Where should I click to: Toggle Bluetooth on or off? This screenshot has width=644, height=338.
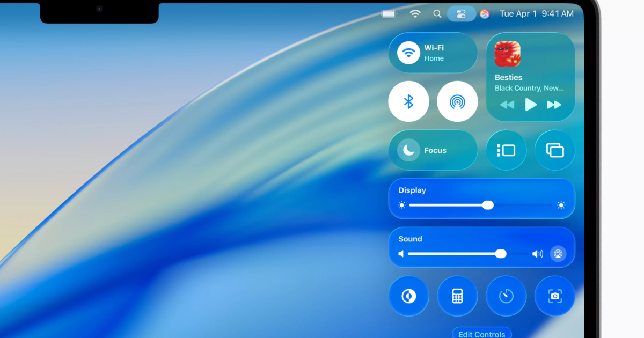[408, 101]
